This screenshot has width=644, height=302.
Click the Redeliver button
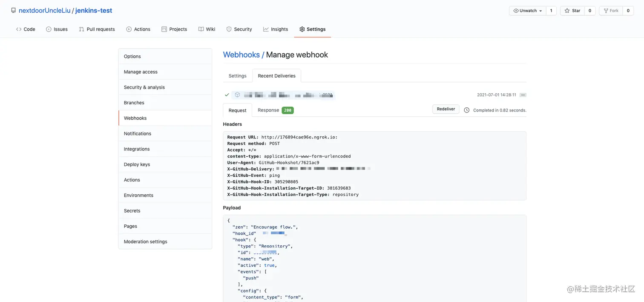point(446,109)
